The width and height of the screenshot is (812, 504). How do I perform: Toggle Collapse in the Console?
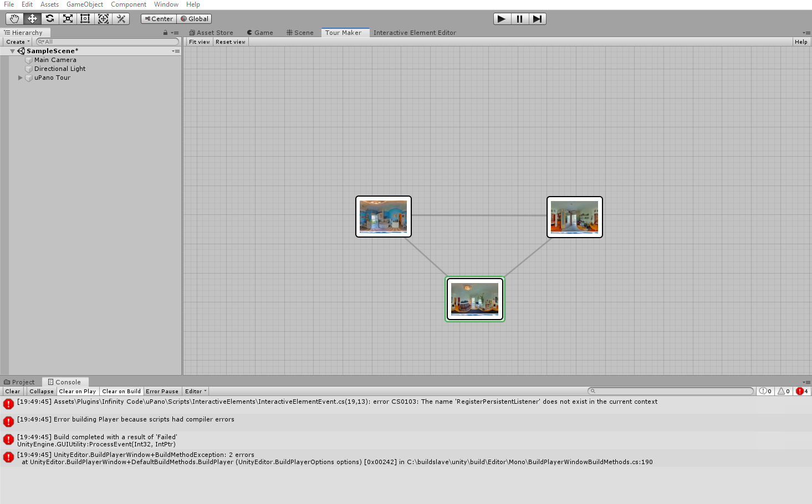click(42, 391)
